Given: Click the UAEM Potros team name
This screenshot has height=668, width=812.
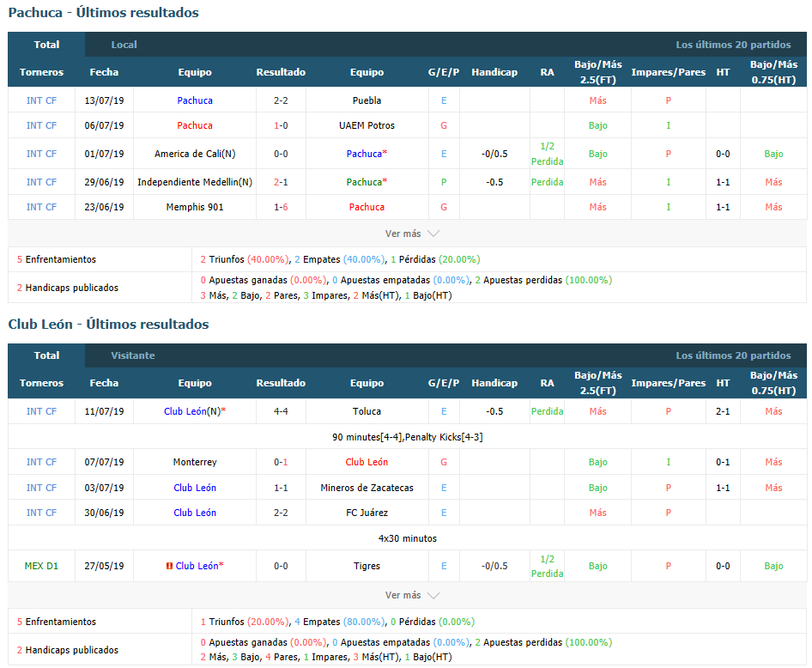Looking at the screenshot, I should (x=367, y=125).
